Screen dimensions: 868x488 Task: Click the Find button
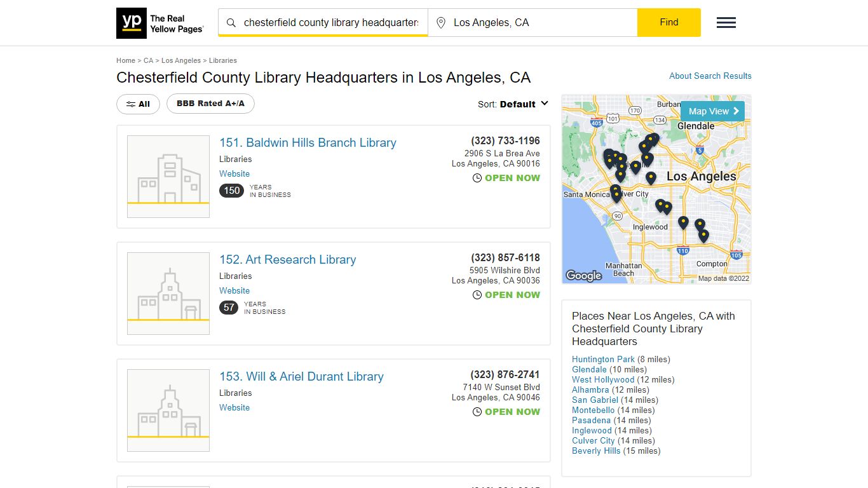click(x=669, y=22)
